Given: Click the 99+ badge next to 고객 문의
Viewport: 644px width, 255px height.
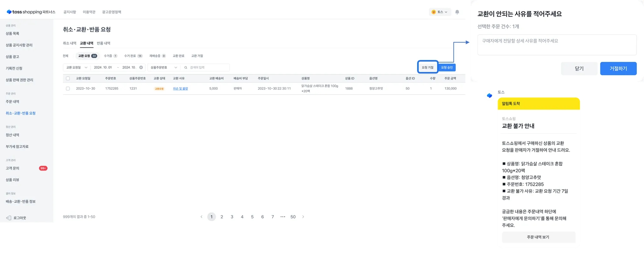Looking at the screenshot, I should (x=43, y=168).
